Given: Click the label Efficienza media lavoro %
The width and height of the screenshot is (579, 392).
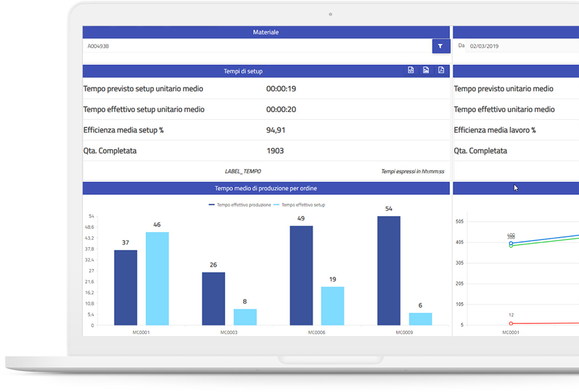Looking at the screenshot, I should click(495, 130).
